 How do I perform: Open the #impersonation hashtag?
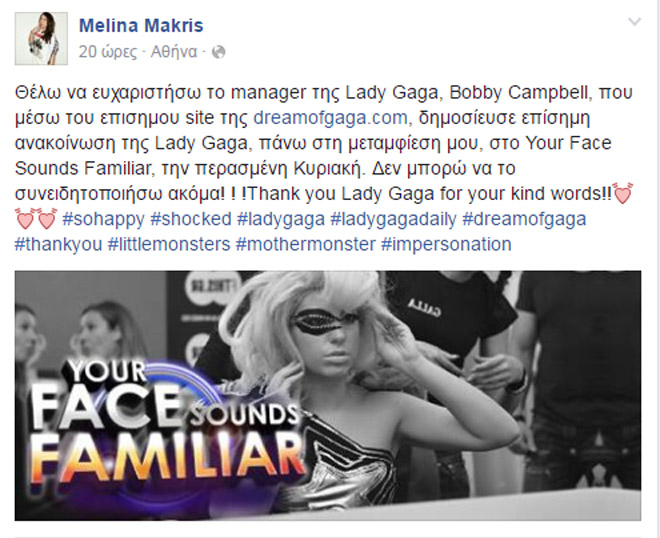[x=446, y=245]
